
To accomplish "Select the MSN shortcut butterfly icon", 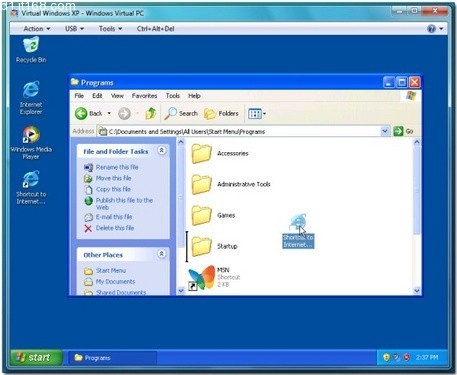I will (x=202, y=277).
